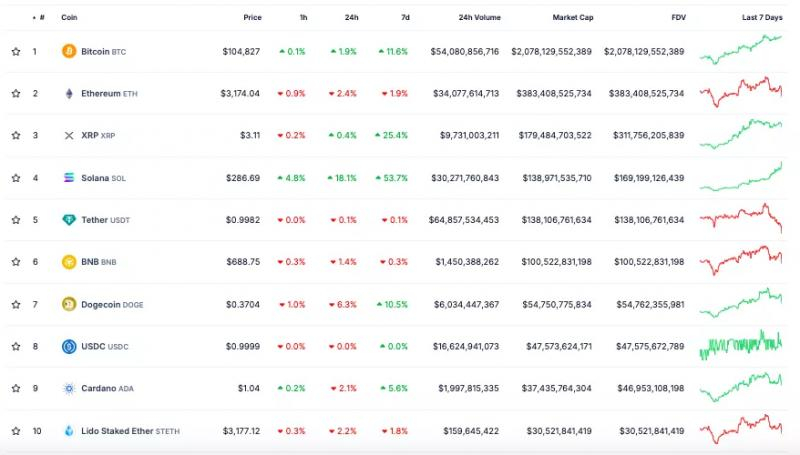Sort table by rank number column
This screenshot has height=455, width=800.
click(x=40, y=17)
